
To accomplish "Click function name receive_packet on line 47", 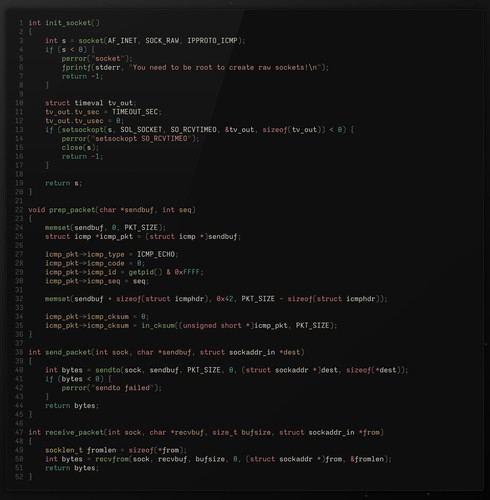I will pos(74,432).
